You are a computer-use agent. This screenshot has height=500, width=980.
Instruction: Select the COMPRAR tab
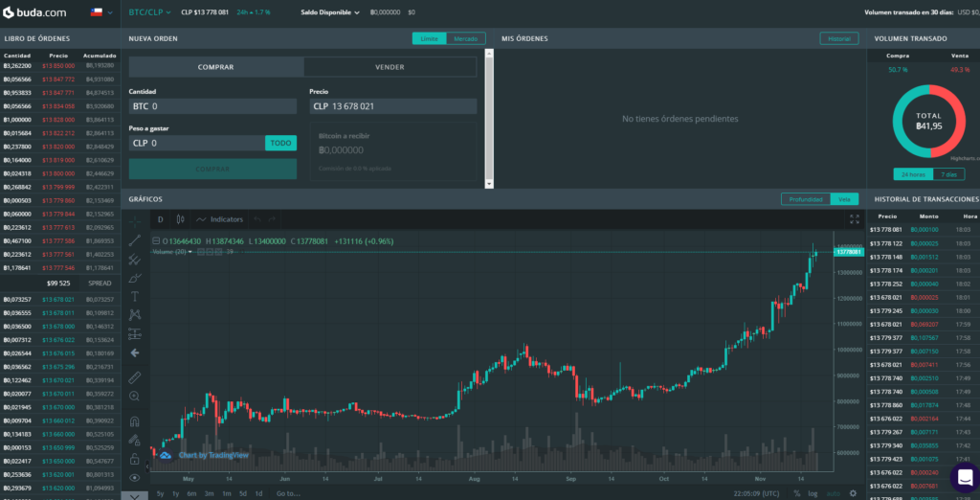(216, 67)
